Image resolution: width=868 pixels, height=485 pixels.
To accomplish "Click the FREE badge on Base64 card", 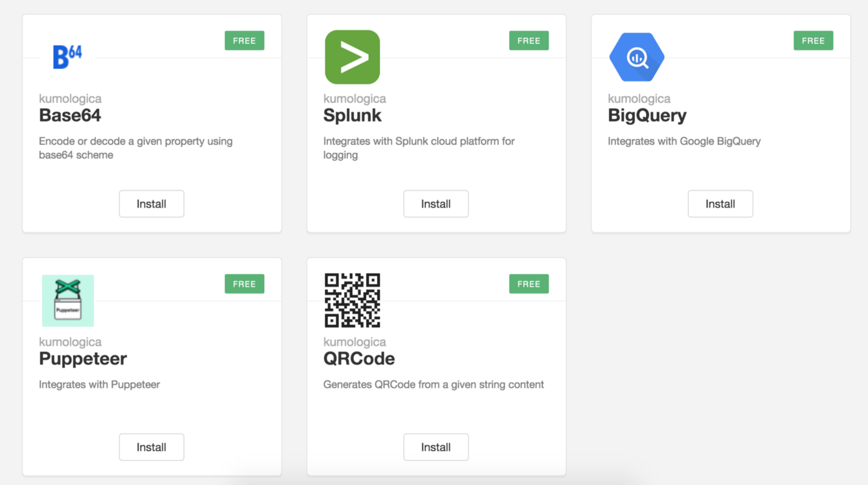I will tap(244, 41).
